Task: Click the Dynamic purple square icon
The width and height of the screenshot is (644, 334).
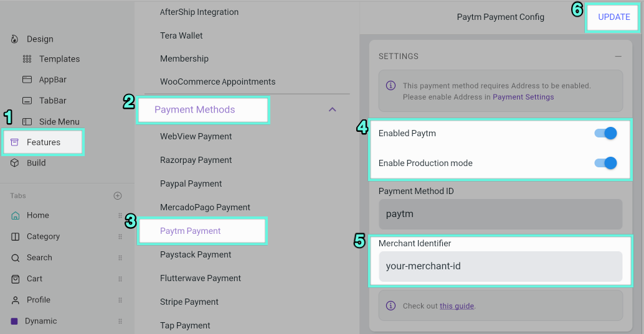Action: click(x=14, y=322)
